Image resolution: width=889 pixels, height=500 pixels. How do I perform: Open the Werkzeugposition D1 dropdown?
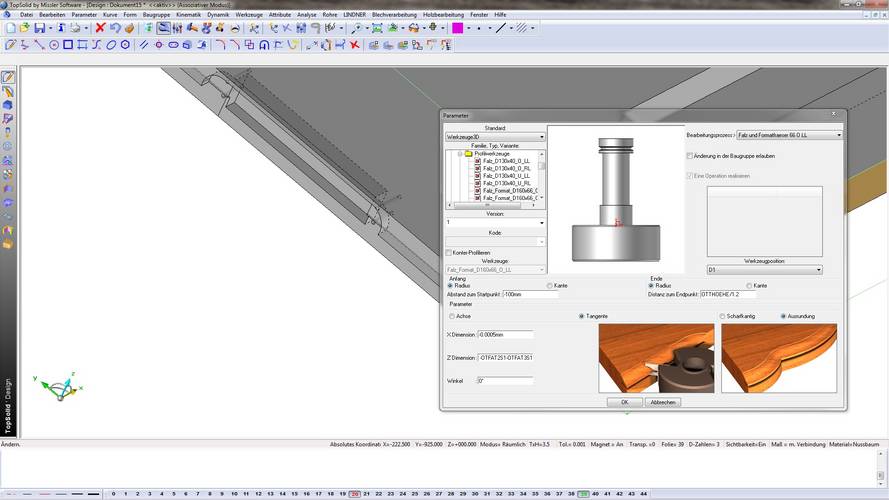[x=764, y=270]
